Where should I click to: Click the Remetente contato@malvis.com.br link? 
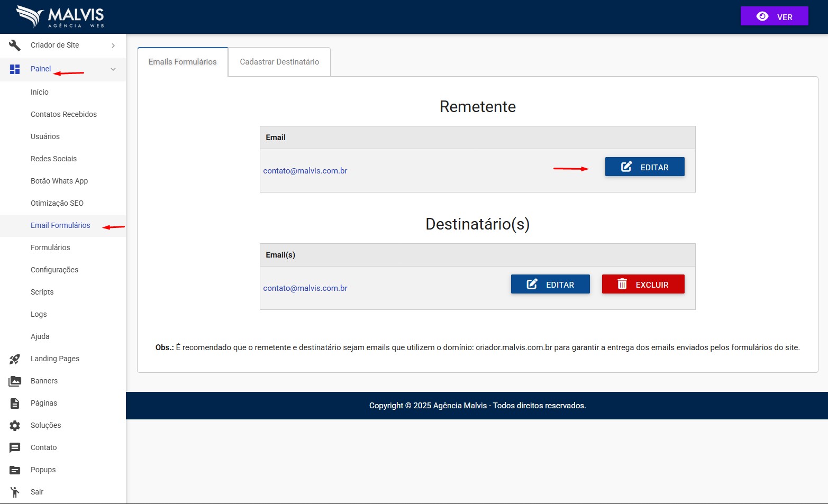305,171
